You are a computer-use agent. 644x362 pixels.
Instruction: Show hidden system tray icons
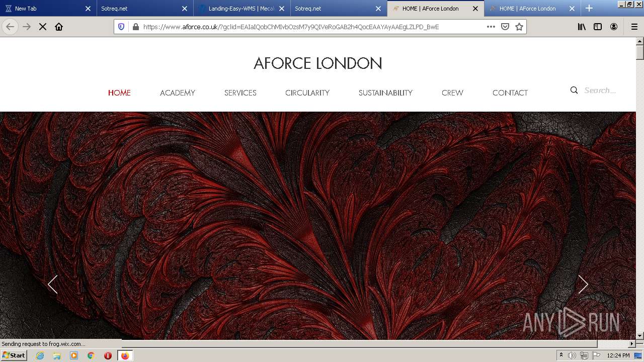[x=561, y=355]
